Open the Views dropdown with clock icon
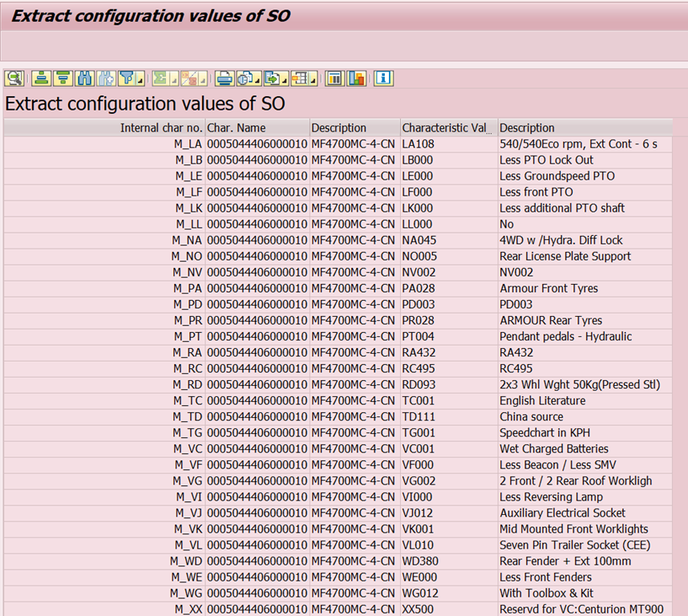This screenshot has width=688, height=616. [249, 79]
